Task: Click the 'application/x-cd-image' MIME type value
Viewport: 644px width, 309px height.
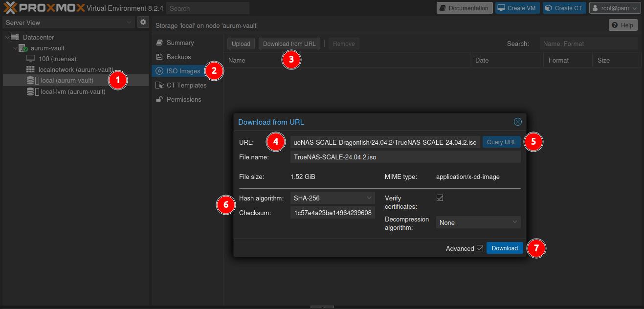Action: pos(468,177)
